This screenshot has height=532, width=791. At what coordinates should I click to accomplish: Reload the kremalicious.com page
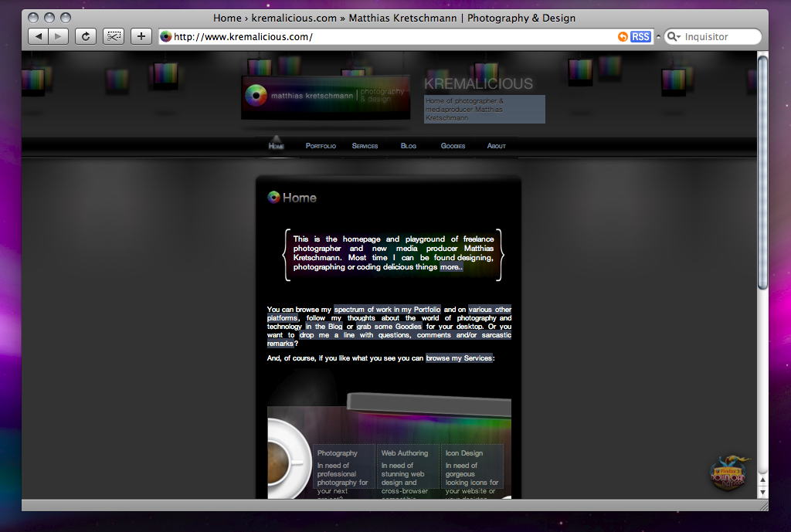click(x=86, y=36)
